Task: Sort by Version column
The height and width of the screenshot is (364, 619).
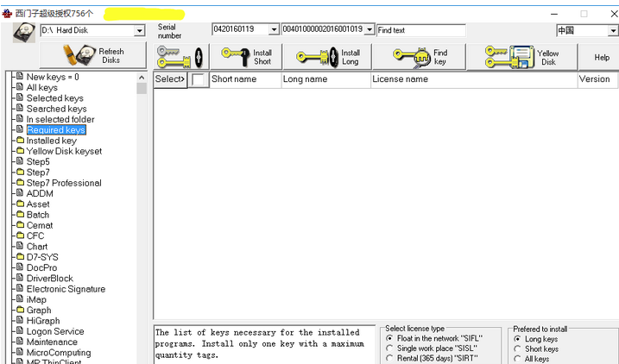Action: coord(597,79)
